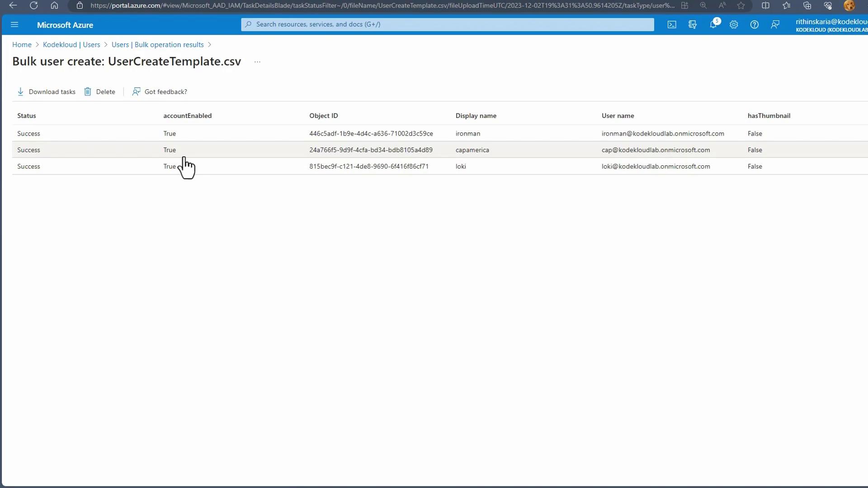The height and width of the screenshot is (488, 868).
Task: Open the browser profile avatar
Action: coord(849,5)
